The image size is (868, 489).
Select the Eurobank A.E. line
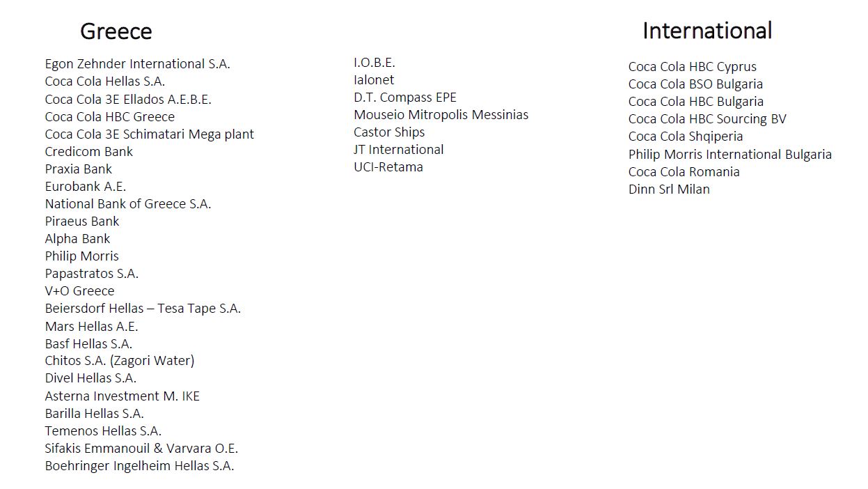85,187
